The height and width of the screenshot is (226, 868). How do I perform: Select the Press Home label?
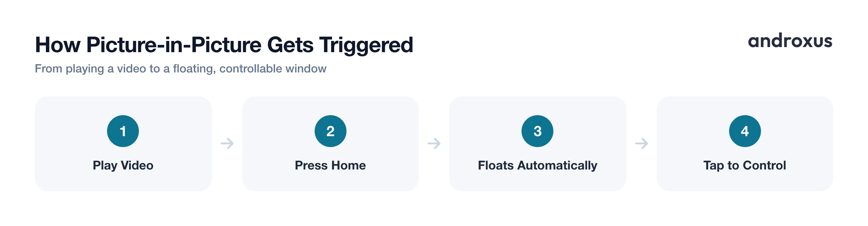pyautogui.click(x=330, y=166)
